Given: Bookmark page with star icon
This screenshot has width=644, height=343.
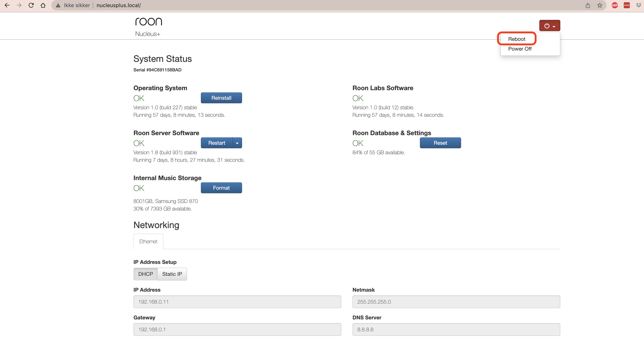Looking at the screenshot, I should (600, 5).
